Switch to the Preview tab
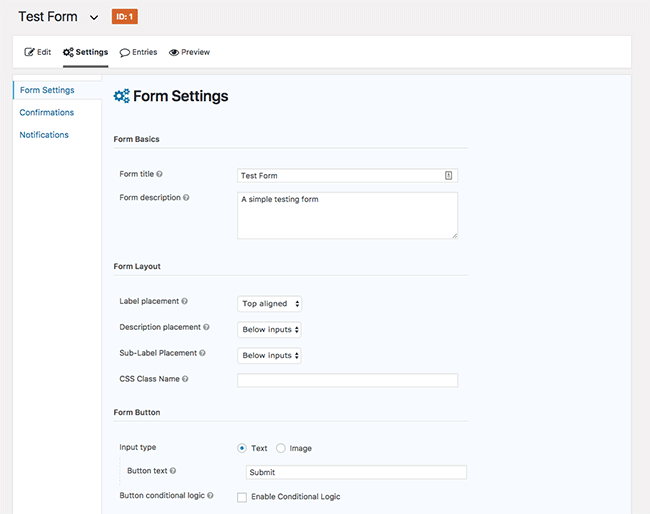 tap(189, 52)
